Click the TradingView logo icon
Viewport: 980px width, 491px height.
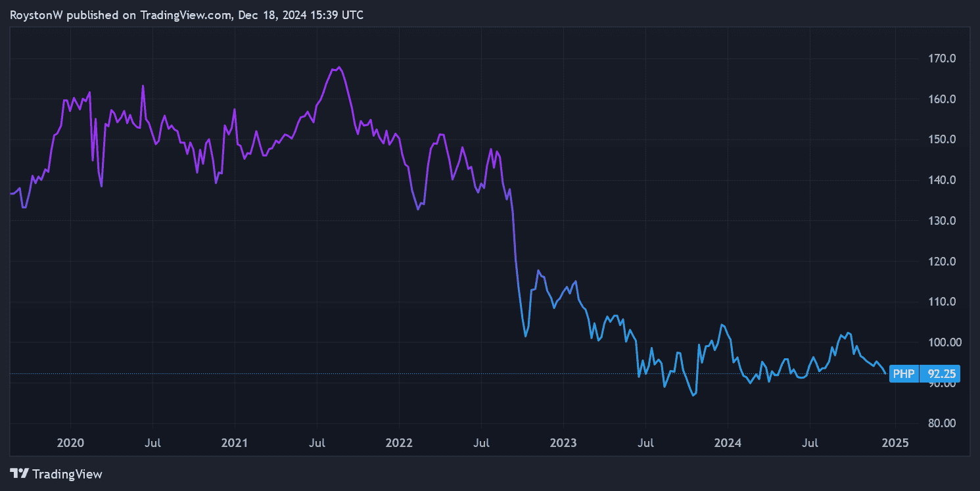point(19,473)
